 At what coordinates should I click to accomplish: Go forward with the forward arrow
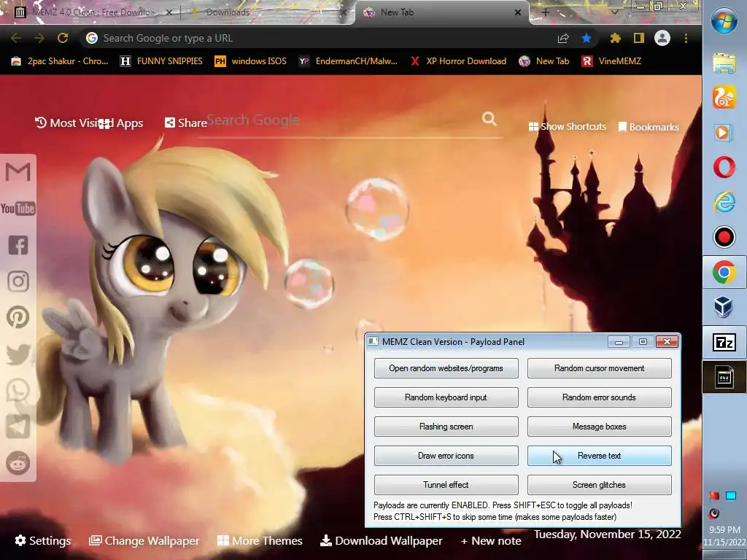(x=39, y=38)
